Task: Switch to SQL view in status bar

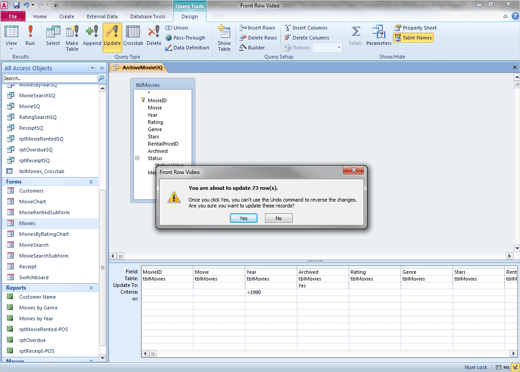Action: (506, 367)
